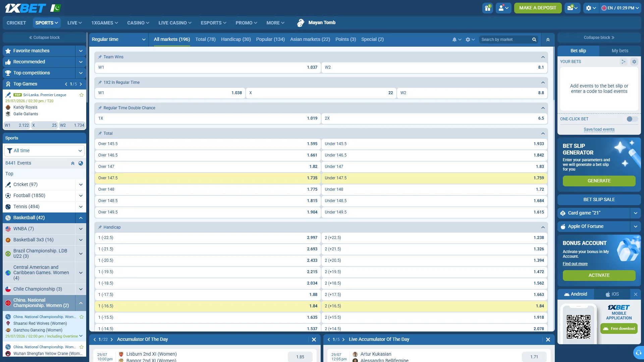Select the iOS app tab
The height and width of the screenshot is (362, 644).
click(612, 294)
